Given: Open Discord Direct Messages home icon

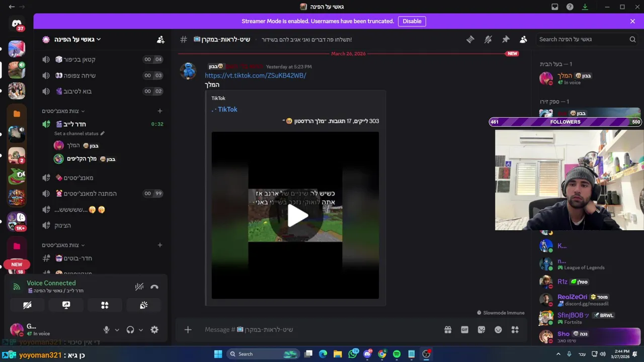Looking at the screenshot, I should pyautogui.click(x=17, y=24).
